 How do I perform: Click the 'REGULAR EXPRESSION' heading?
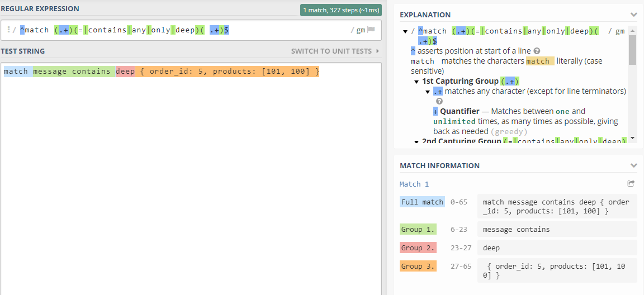40,8
